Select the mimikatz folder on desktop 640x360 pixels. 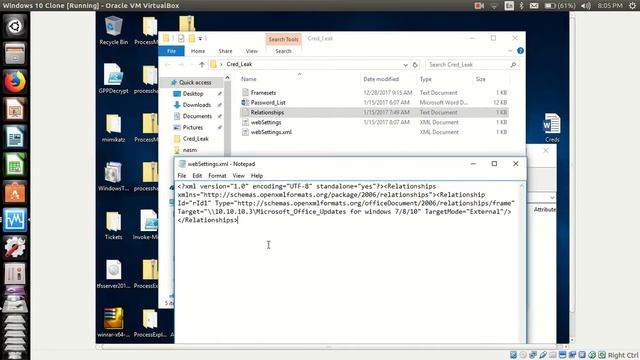click(x=113, y=128)
